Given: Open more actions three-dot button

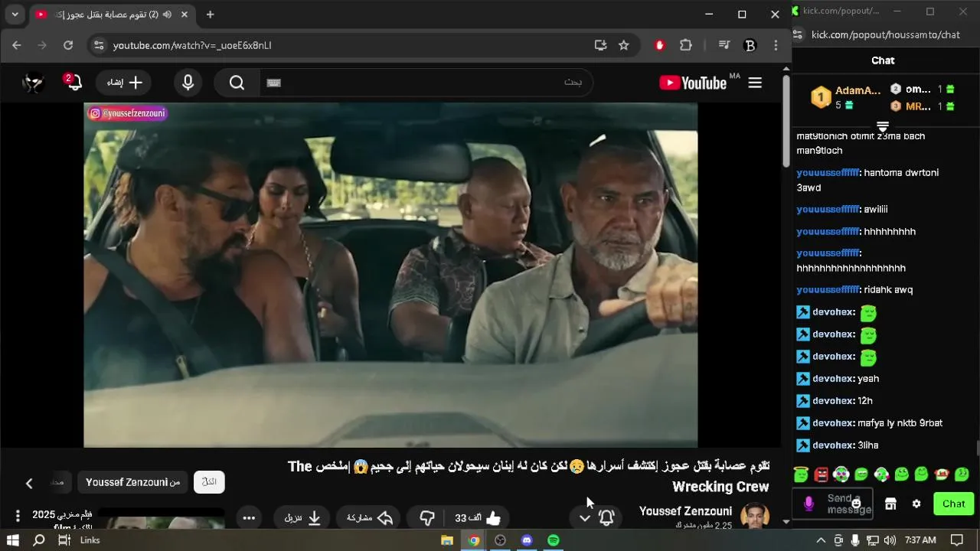Looking at the screenshot, I should point(249,518).
